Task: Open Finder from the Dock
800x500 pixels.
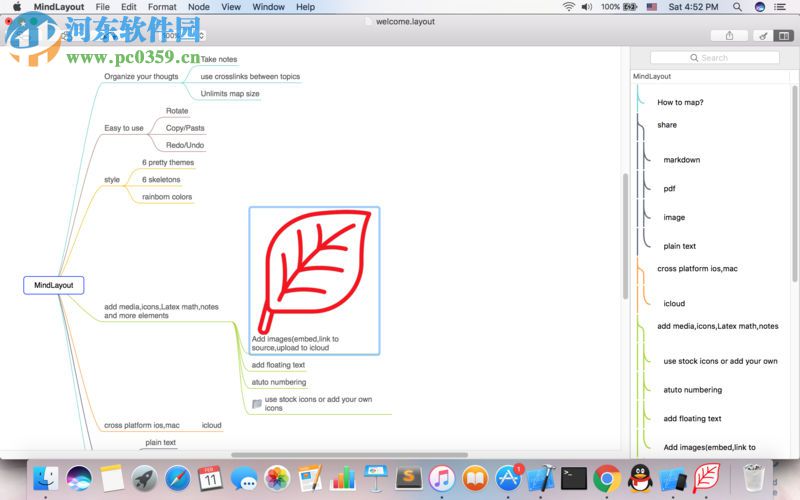Action: click(46, 479)
